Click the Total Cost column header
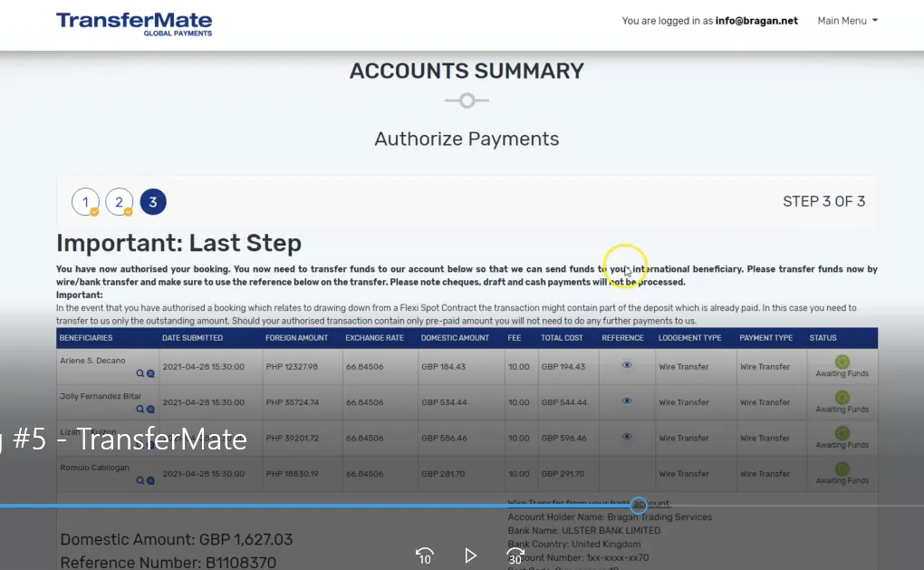The image size is (924, 570). [562, 338]
